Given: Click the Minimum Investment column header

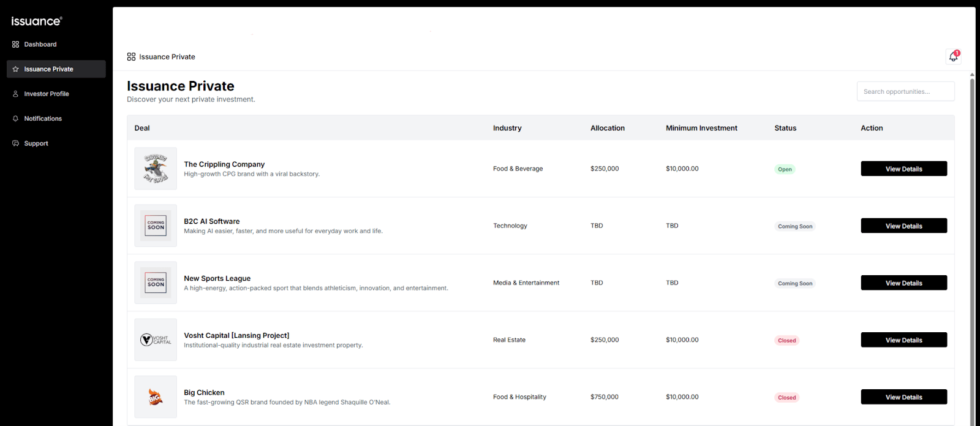Looking at the screenshot, I should coord(701,128).
